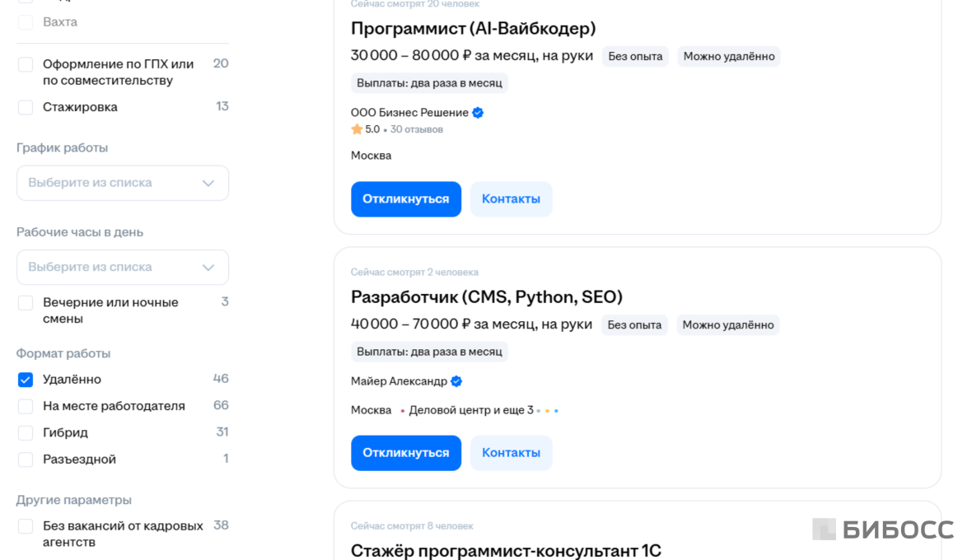
Task: Select Без вакансий от кадровых агентств checkbox
Action: point(26,526)
